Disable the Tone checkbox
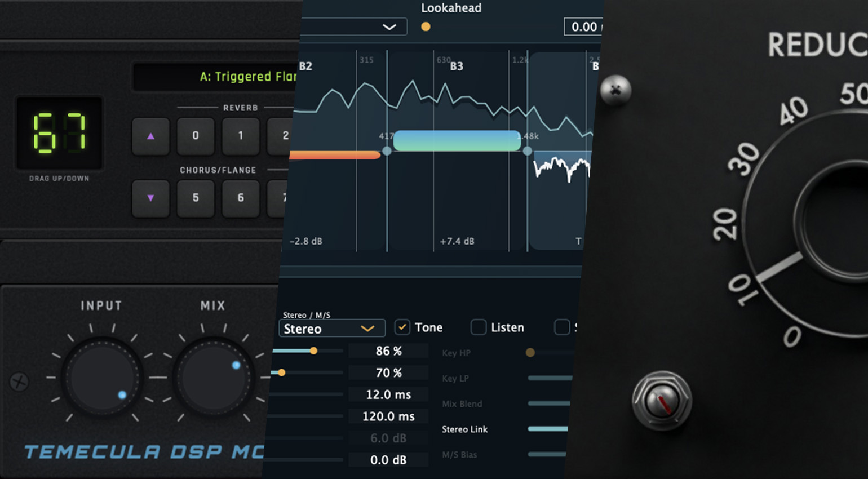Viewport: 868px width, 479px height. click(x=402, y=327)
